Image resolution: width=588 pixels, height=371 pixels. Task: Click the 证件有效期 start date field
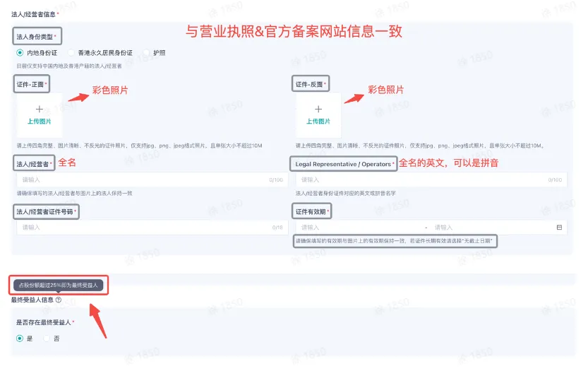coord(360,228)
